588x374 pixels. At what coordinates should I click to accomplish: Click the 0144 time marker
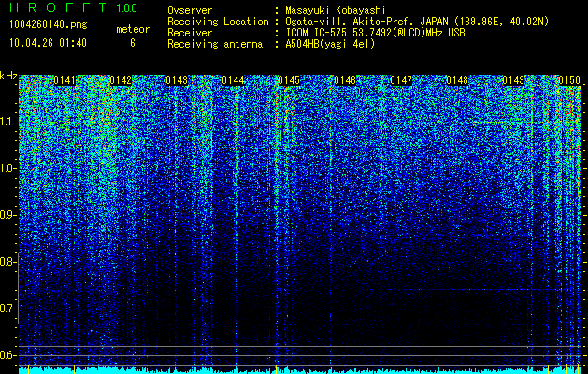point(233,80)
